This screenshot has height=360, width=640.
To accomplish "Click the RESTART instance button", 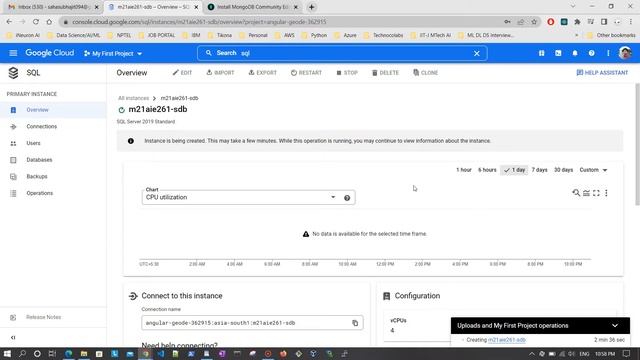I will tap(306, 73).
